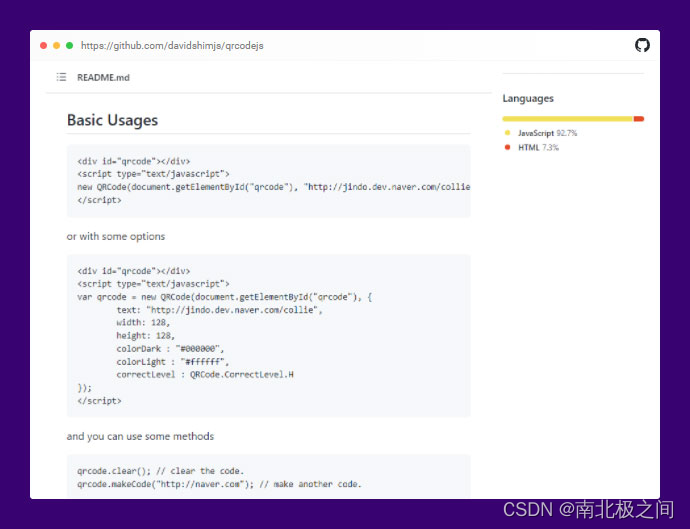Select the JavaScript 92.7% language link
Image resolution: width=690 pixels, height=529 pixels.
point(547,133)
